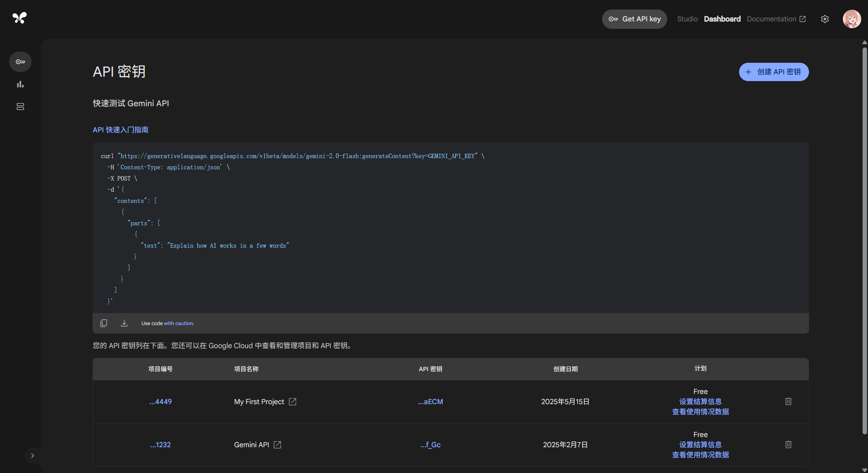868x473 pixels.
Task: Open the user profile avatar
Action: [x=852, y=19]
